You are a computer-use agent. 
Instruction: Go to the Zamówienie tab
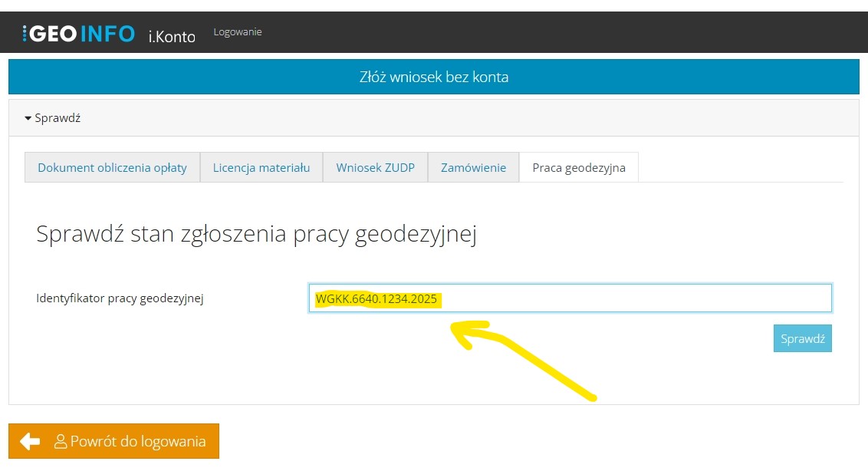click(473, 167)
